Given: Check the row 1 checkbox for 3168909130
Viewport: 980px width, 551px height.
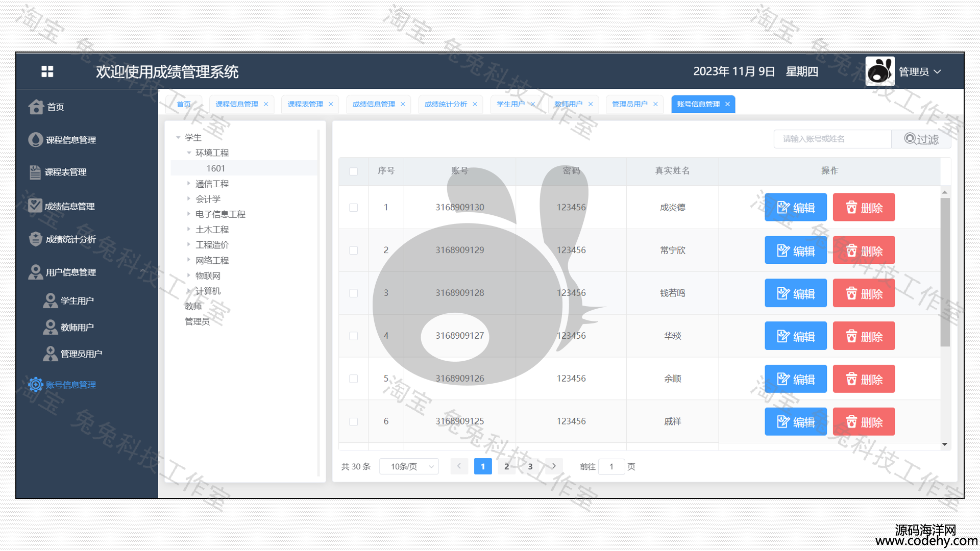Looking at the screenshot, I should coord(353,207).
